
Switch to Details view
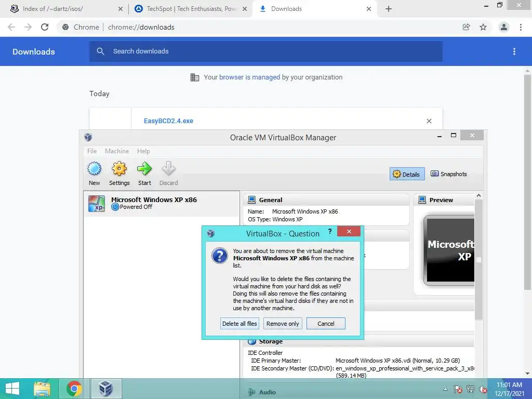[407, 174]
